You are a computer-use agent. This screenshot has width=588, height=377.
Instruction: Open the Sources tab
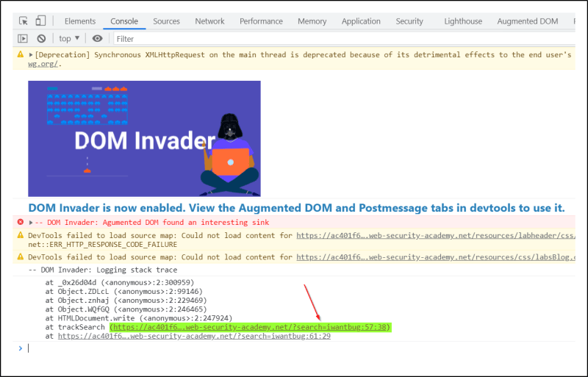(x=167, y=21)
